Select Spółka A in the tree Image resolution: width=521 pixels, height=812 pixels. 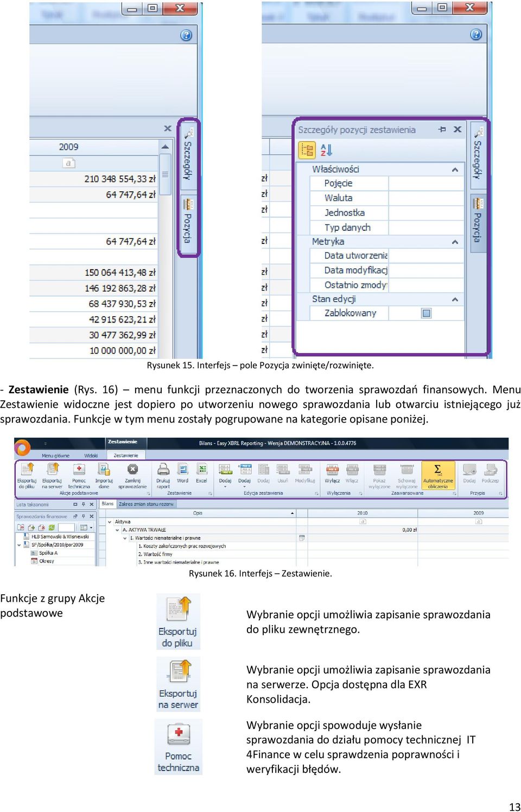pyautogui.click(x=48, y=553)
